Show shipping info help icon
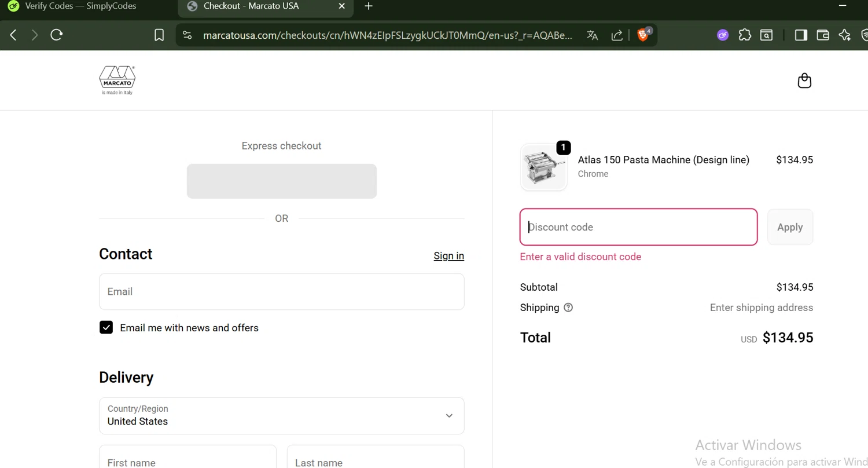This screenshot has height=468, width=868. (568, 308)
